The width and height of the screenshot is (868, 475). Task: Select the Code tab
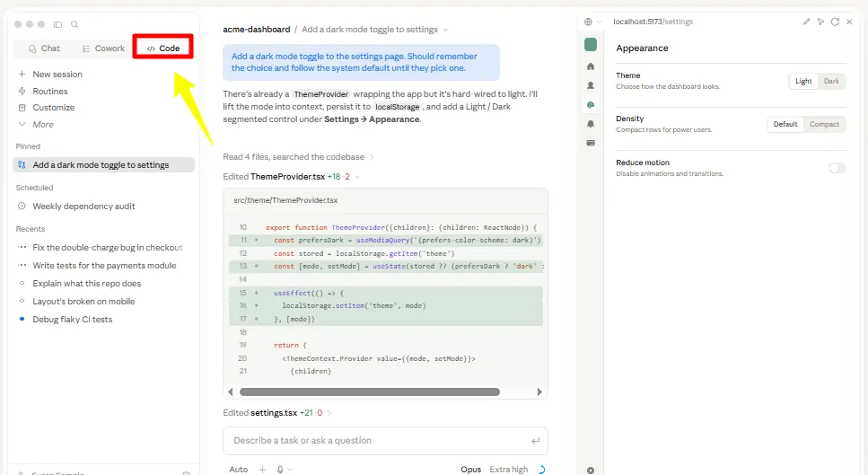click(163, 48)
